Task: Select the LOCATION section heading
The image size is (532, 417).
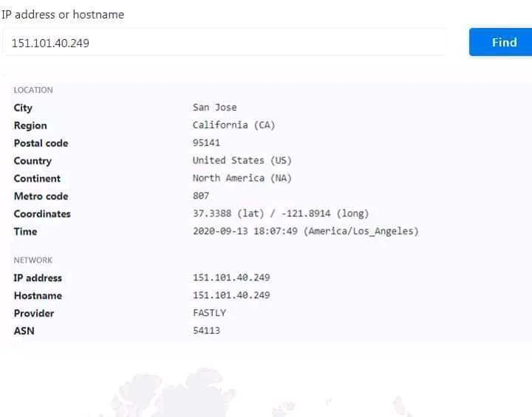Action: point(33,90)
